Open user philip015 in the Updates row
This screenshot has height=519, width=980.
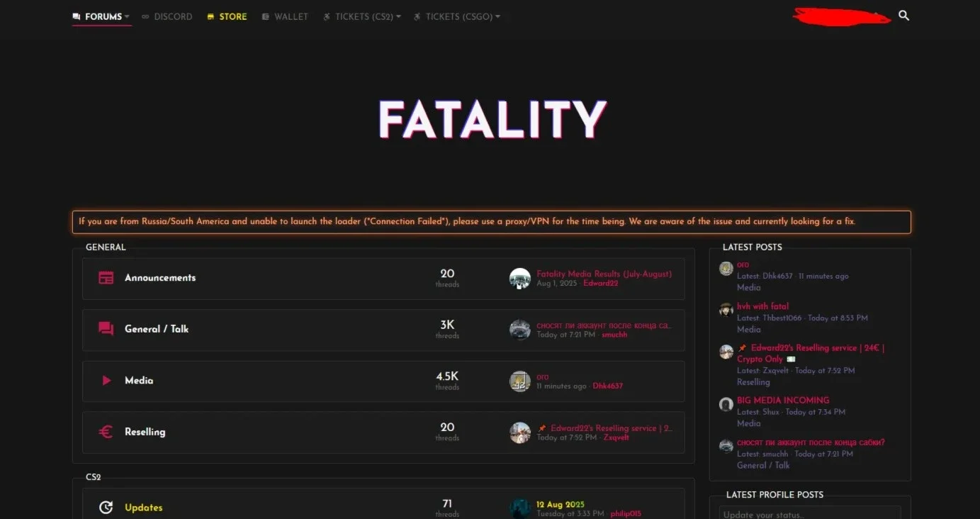click(626, 514)
